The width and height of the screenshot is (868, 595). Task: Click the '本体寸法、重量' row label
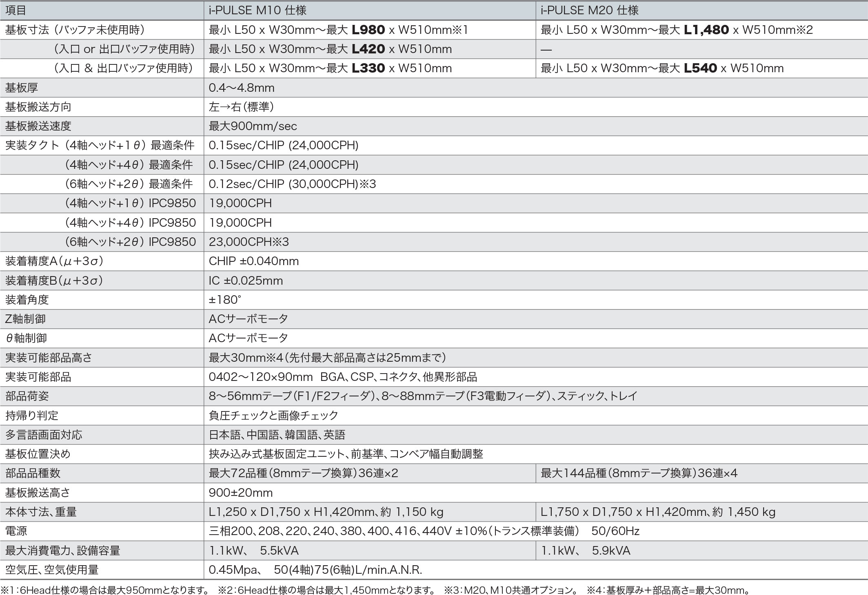(x=41, y=512)
